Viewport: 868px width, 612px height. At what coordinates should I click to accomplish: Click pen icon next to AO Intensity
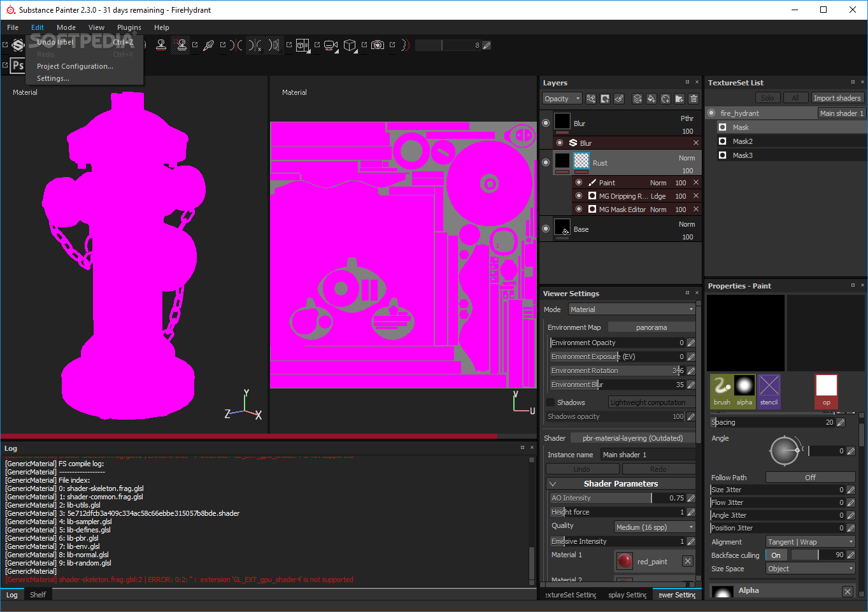(691, 498)
